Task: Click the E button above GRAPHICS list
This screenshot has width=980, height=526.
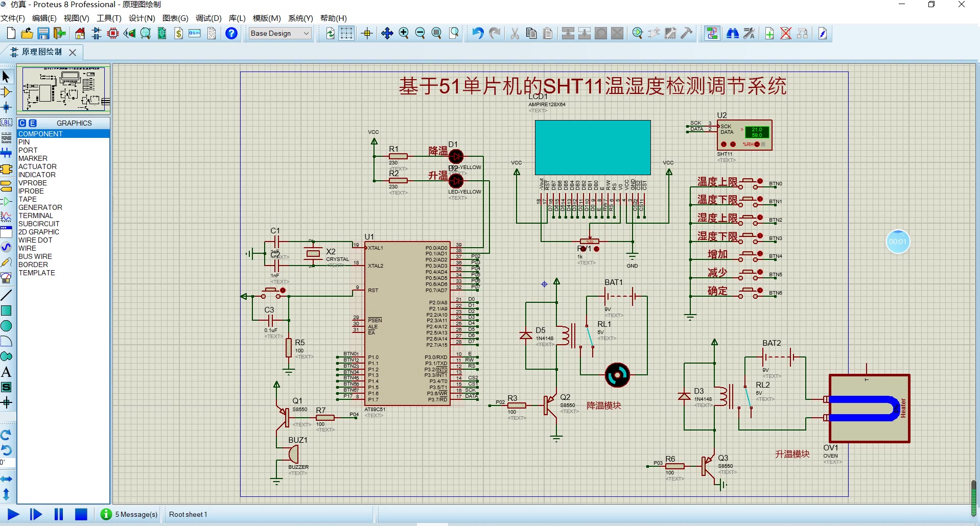Action: click(x=33, y=123)
